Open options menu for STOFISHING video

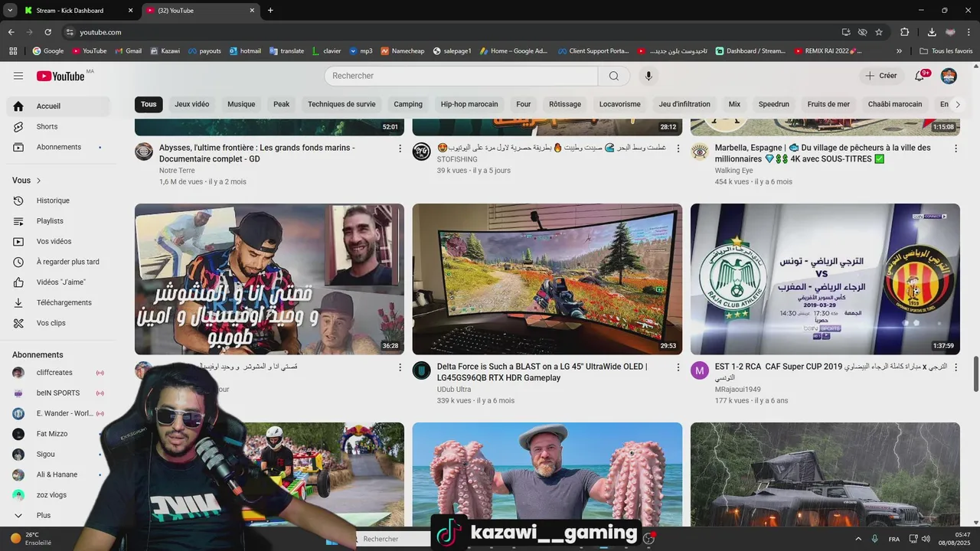(x=678, y=148)
